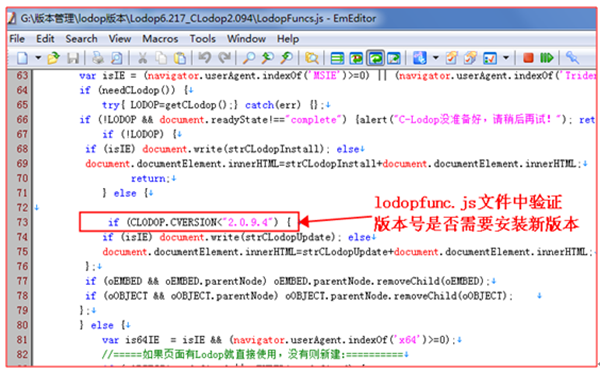The width and height of the screenshot is (600, 372).
Task: Run macro with the green play icon
Action: [547, 58]
